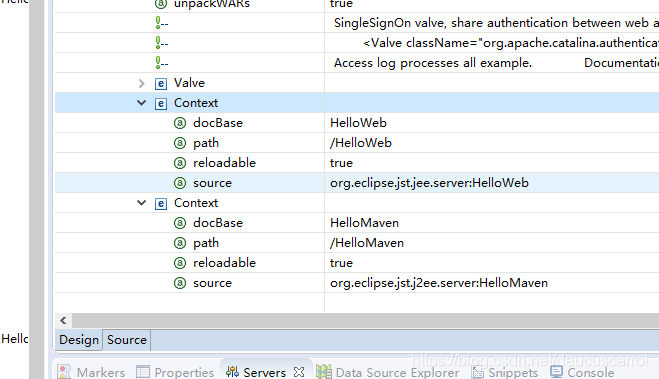Click the element icon of HelloWeb Context

point(161,103)
